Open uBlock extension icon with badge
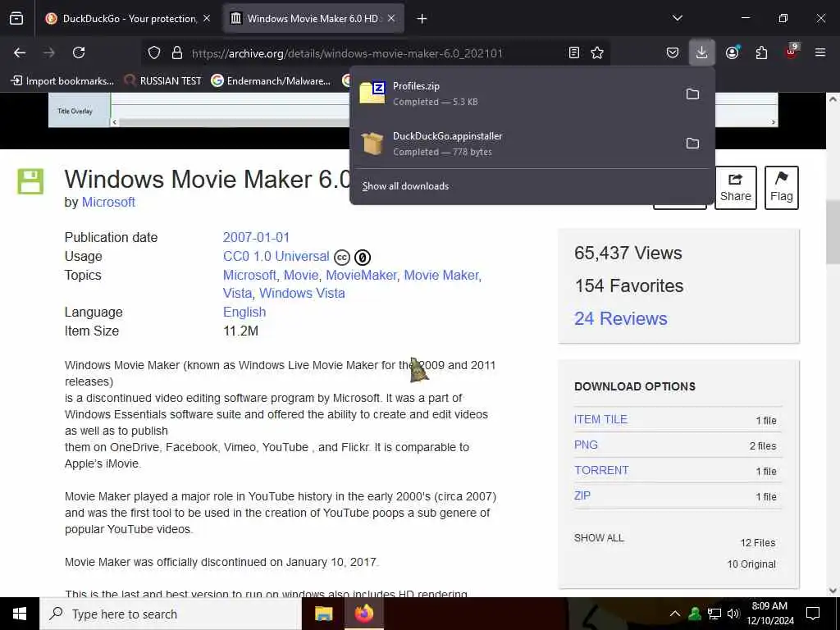 pyautogui.click(x=792, y=52)
